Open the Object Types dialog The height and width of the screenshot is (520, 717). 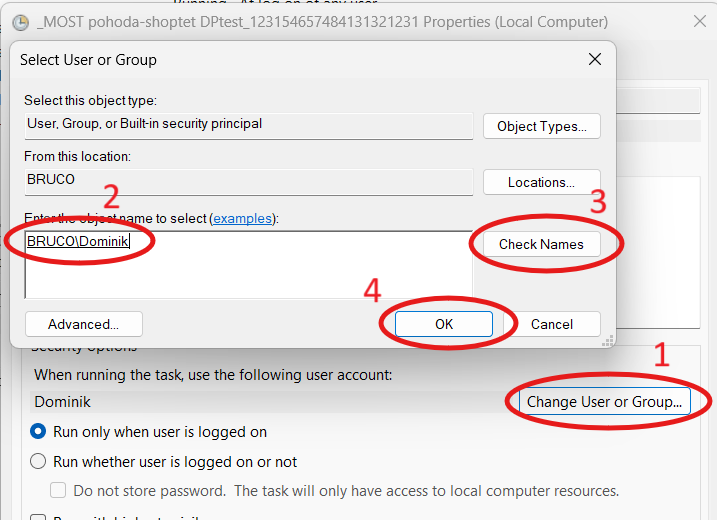(x=541, y=127)
